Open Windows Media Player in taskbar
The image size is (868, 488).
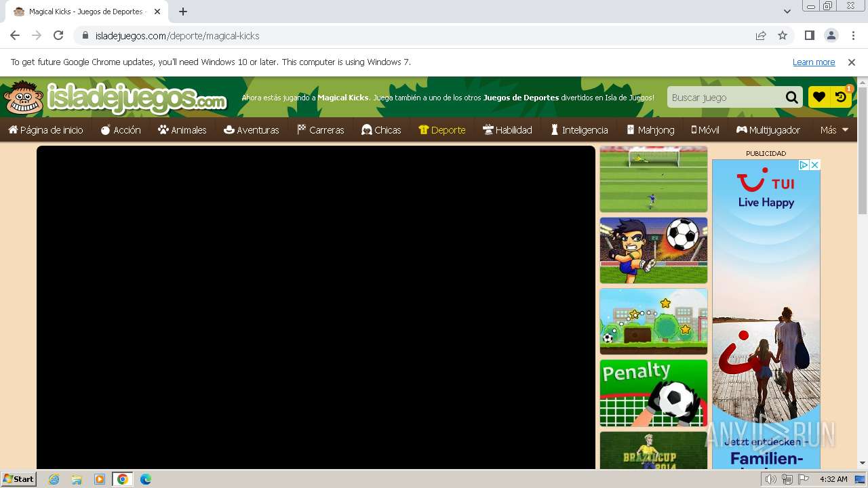[100, 479]
